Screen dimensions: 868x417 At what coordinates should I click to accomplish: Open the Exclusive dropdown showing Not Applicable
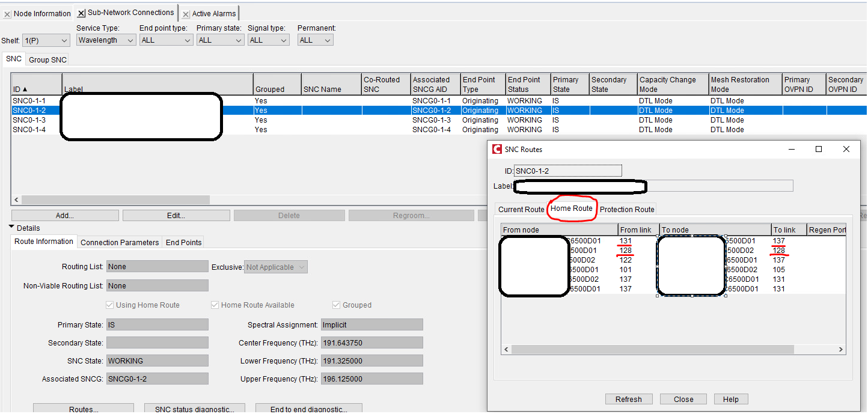[x=276, y=267]
